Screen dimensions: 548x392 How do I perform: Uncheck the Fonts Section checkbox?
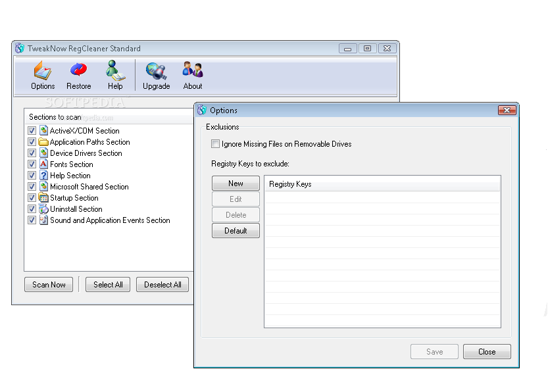32,164
